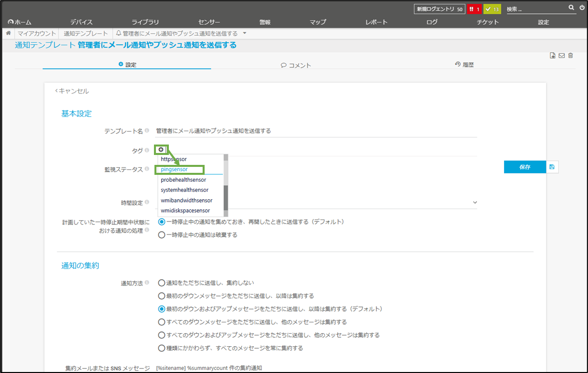
Task: Click the power logout icon
Action: [x=582, y=7]
